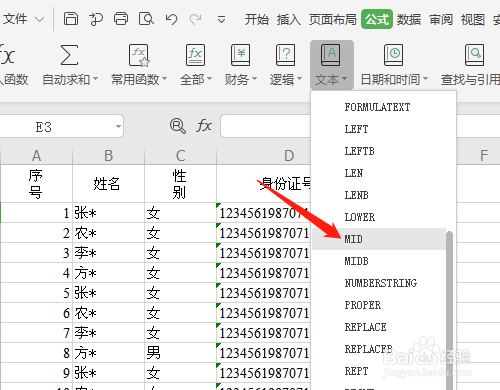Click the 自动求和 sigma icon
Viewport: 500px width, 390px height.
point(69,55)
